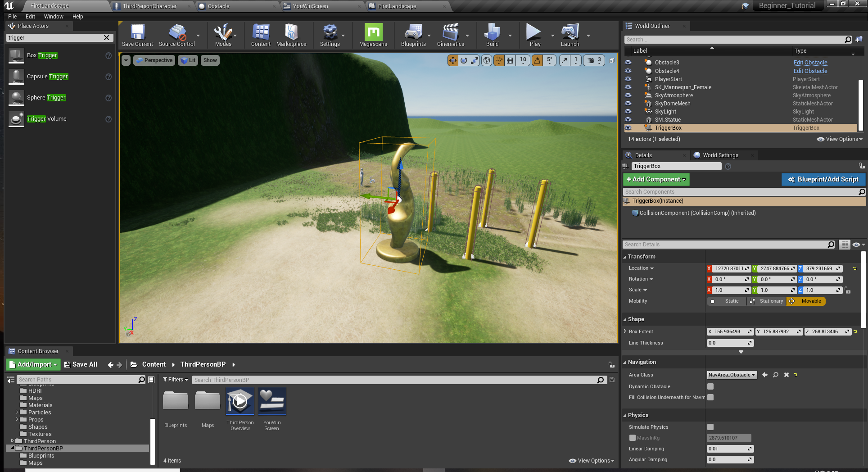Open the File menu
Screen dimensions: 868x472
(13, 16)
